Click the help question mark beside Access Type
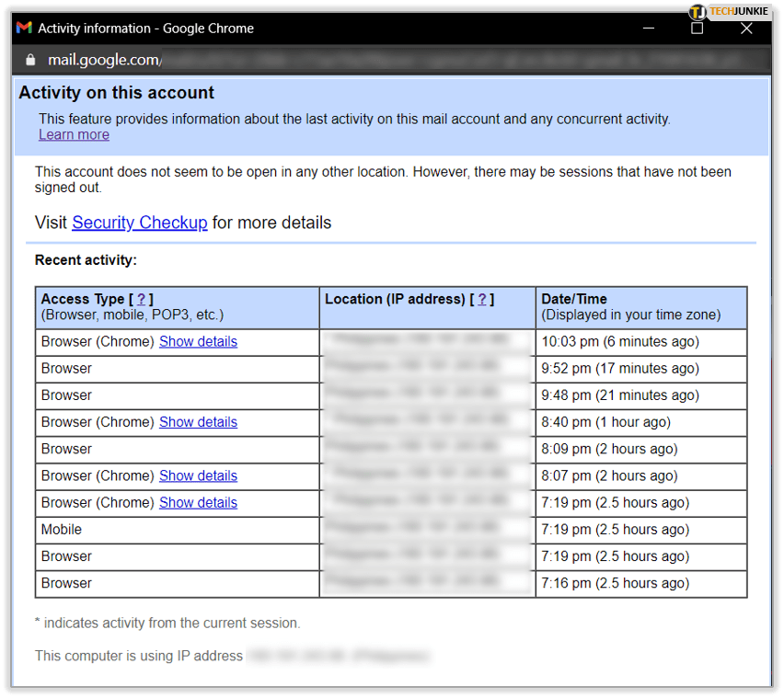This screenshot has width=784, height=698. (141, 299)
